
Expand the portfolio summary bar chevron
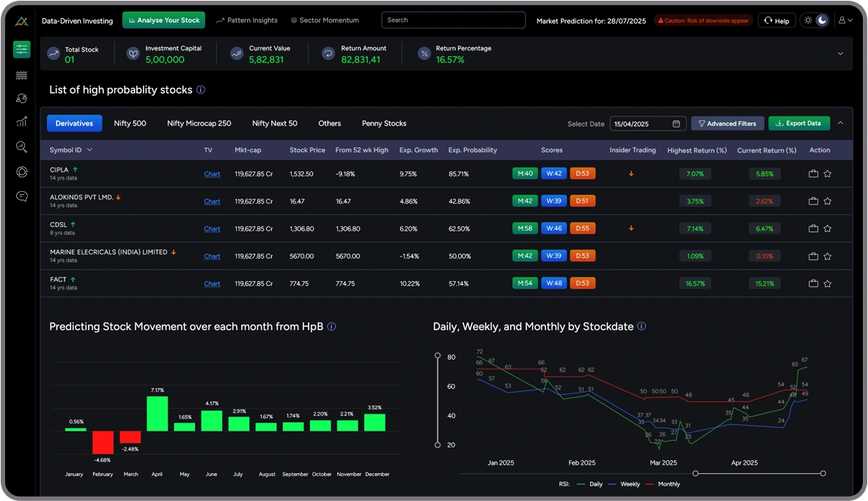[x=840, y=53]
